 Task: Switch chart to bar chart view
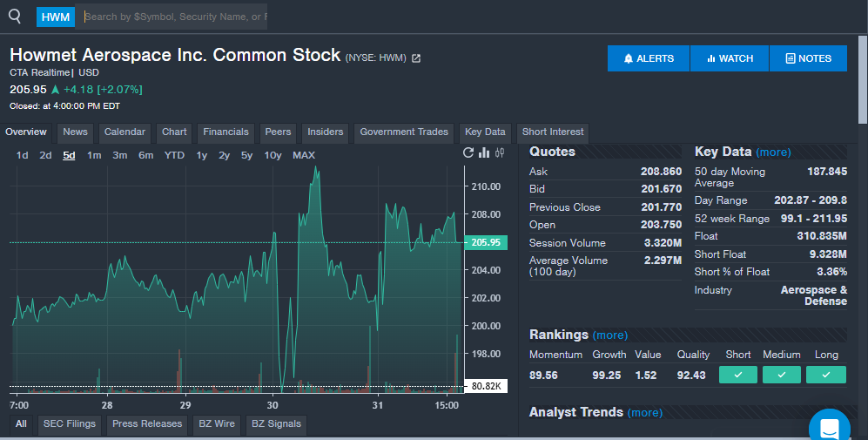pos(484,153)
